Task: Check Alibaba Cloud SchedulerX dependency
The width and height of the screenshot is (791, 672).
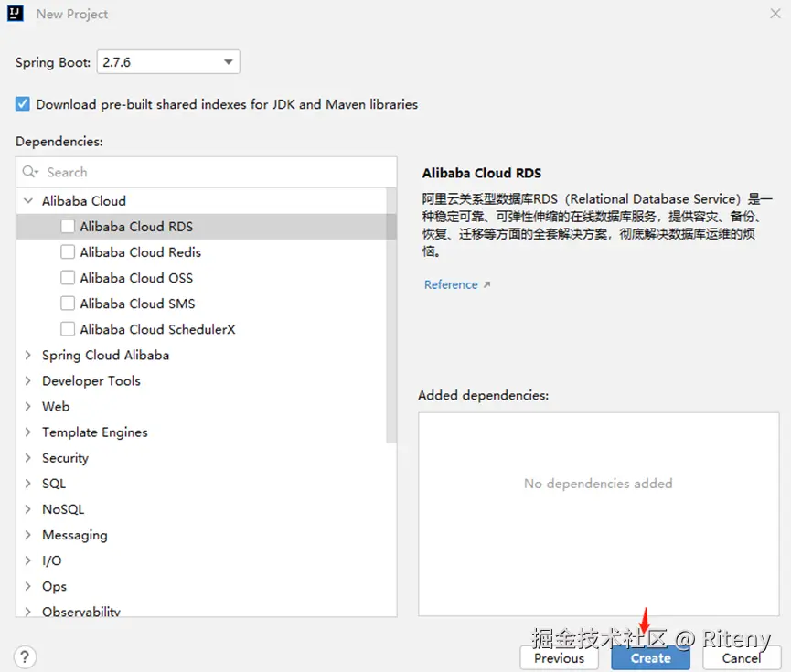Action: (x=68, y=329)
